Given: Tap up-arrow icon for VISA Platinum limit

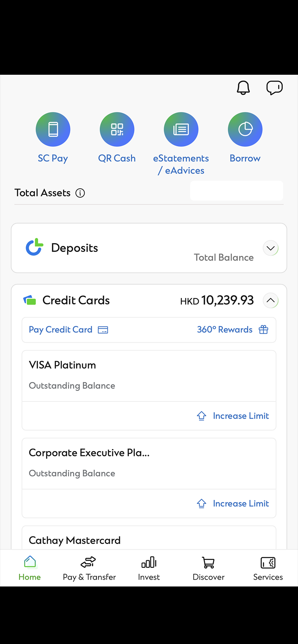Looking at the screenshot, I should click(x=202, y=416).
